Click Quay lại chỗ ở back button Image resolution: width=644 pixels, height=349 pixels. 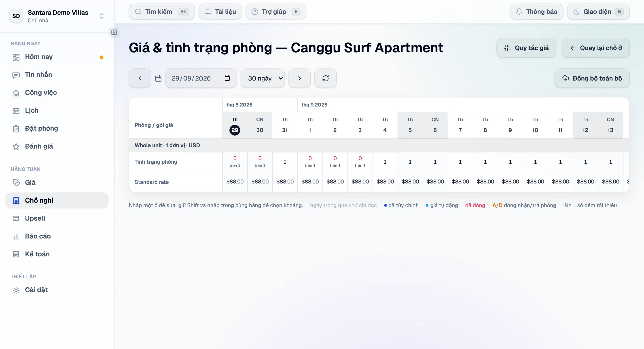click(x=595, y=48)
